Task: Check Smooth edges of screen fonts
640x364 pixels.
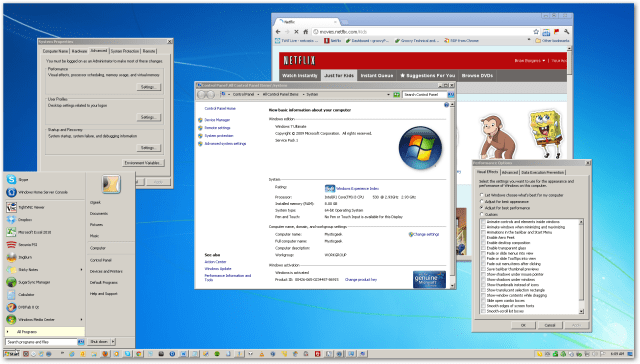Action: point(484,306)
